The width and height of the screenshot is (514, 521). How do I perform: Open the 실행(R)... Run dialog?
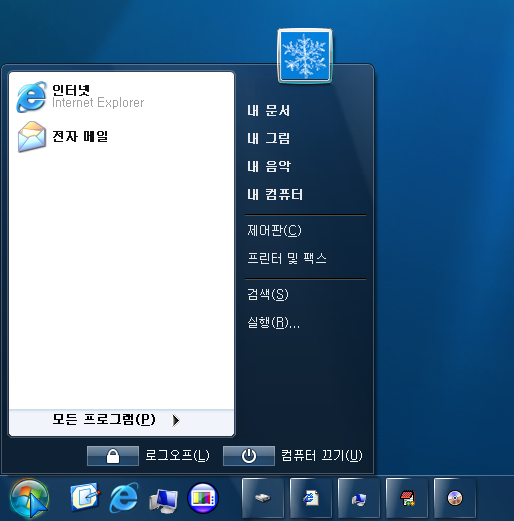(273, 322)
